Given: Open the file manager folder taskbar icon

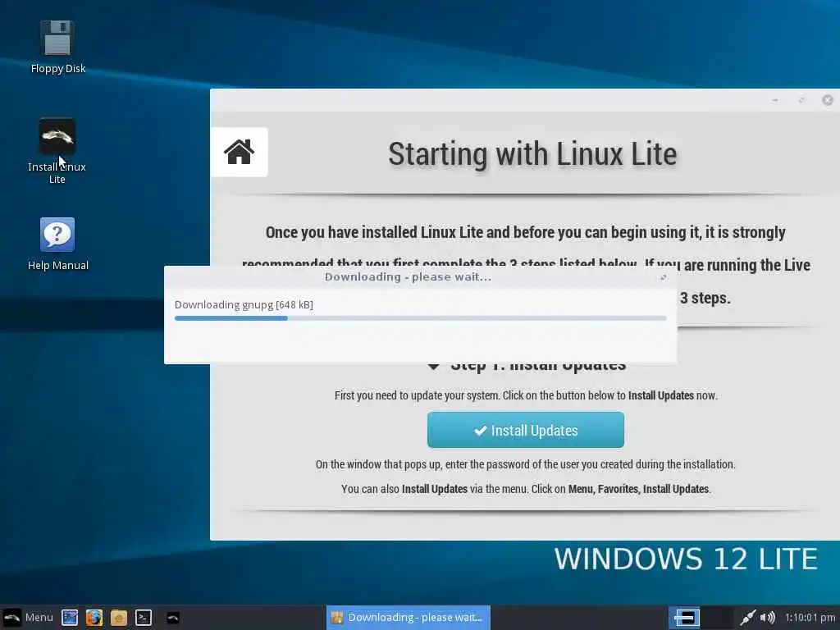Looking at the screenshot, I should [118, 618].
